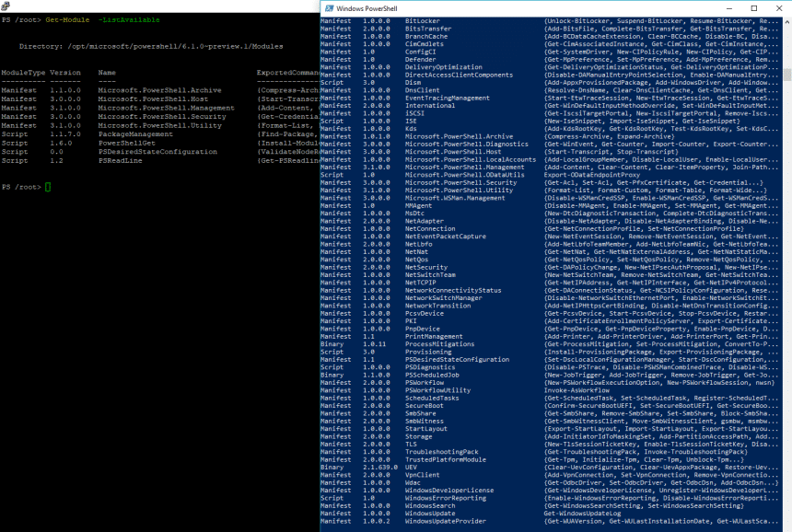This screenshot has height=532, width=792.
Task: Click 'PcsvDevice' module in PowerShell window
Action: click(425, 314)
